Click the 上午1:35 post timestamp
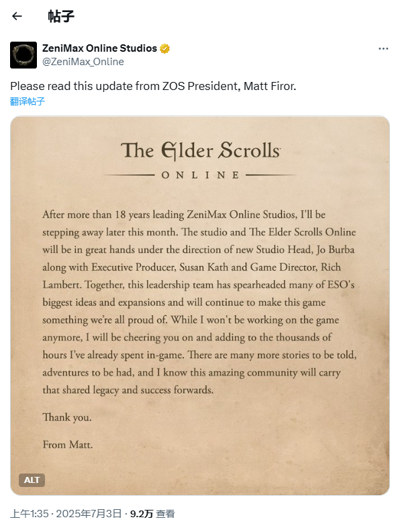 point(30,513)
